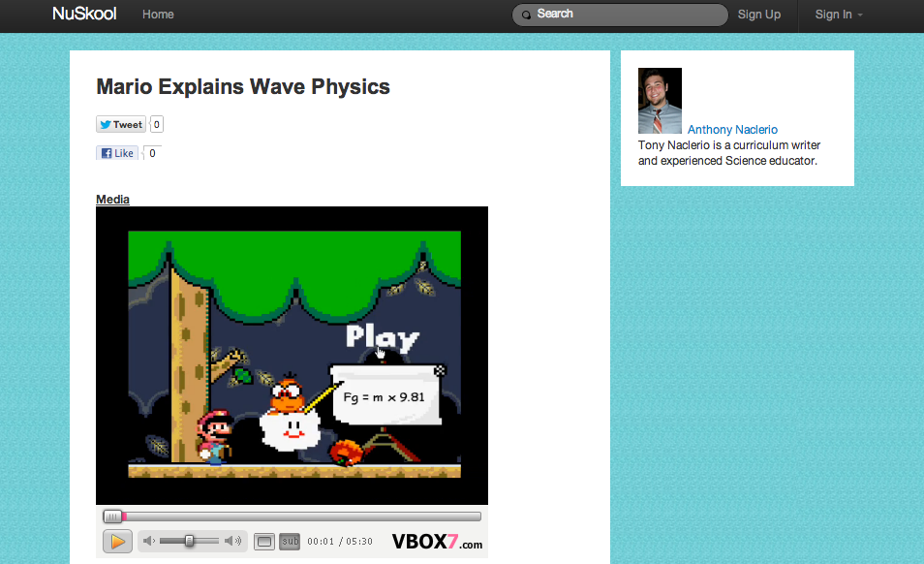Screen dimensions: 924x564
Task: Go to the Home menu item
Action: [158, 15]
